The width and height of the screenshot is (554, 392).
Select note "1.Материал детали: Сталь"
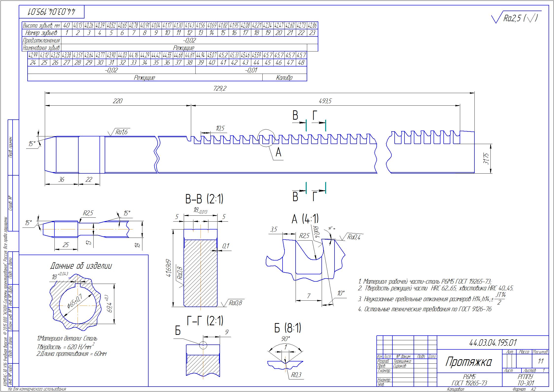pos(67,339)
